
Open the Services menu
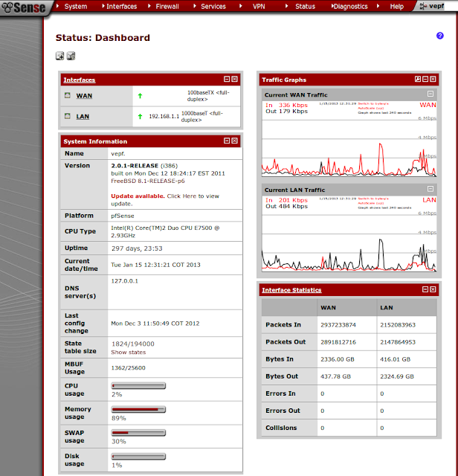pos(213,7)
